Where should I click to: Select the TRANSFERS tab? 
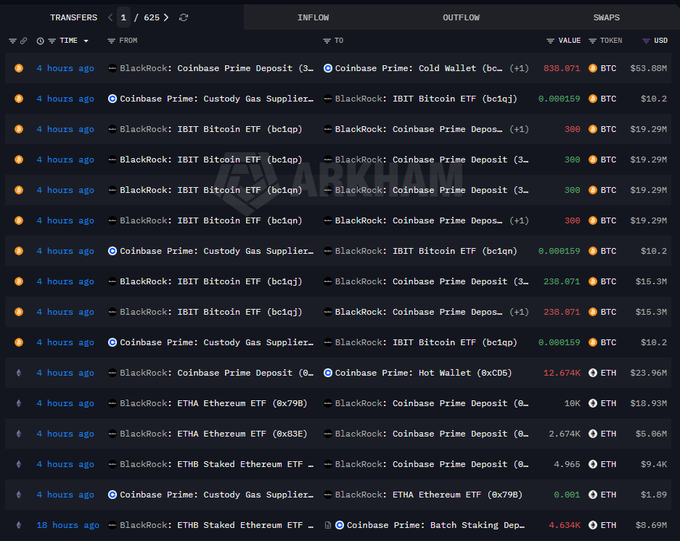coord(73,17)
